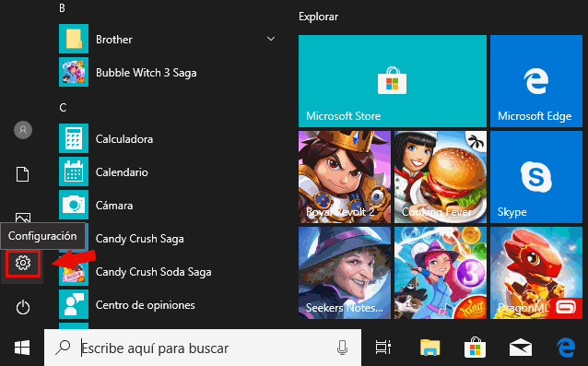588x366 pixels.
Task: Open Microsoft Store on taskbar
Action: (475, 348)
